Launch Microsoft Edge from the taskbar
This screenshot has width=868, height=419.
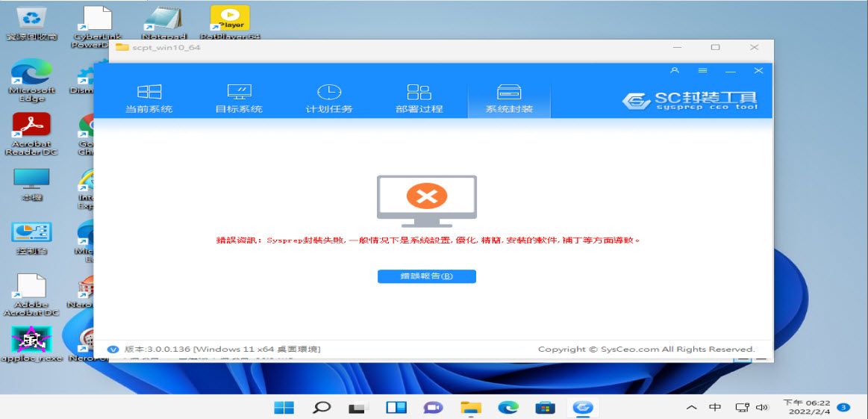pyautogui.click(x=508, y=407)
